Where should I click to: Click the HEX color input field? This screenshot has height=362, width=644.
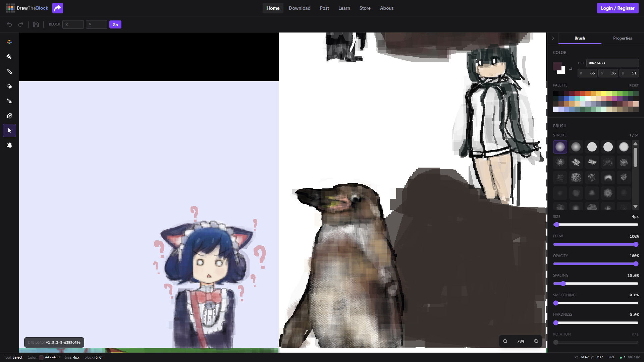coord(612,63)
